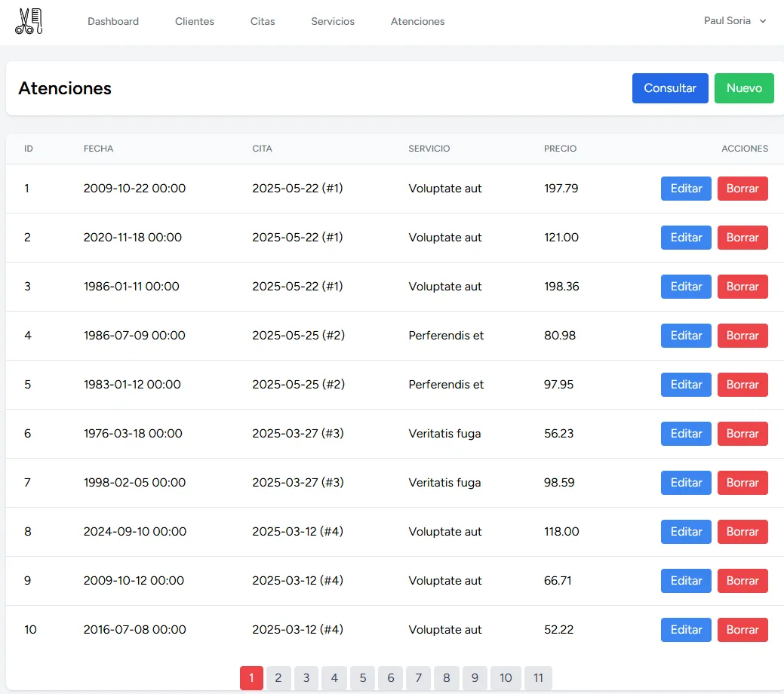Expand the Paul Soria user dropdown
The height and width of the screenshot is (694, 784).
coord(734,21)
